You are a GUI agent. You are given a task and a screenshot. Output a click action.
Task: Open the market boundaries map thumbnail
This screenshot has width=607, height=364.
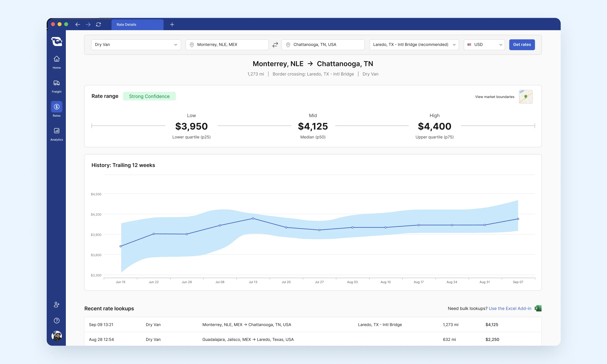pos(526,97)
